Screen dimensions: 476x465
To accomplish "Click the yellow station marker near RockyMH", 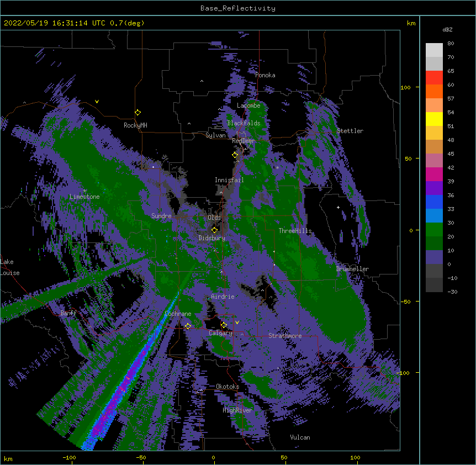I will (x=138, y=113).
